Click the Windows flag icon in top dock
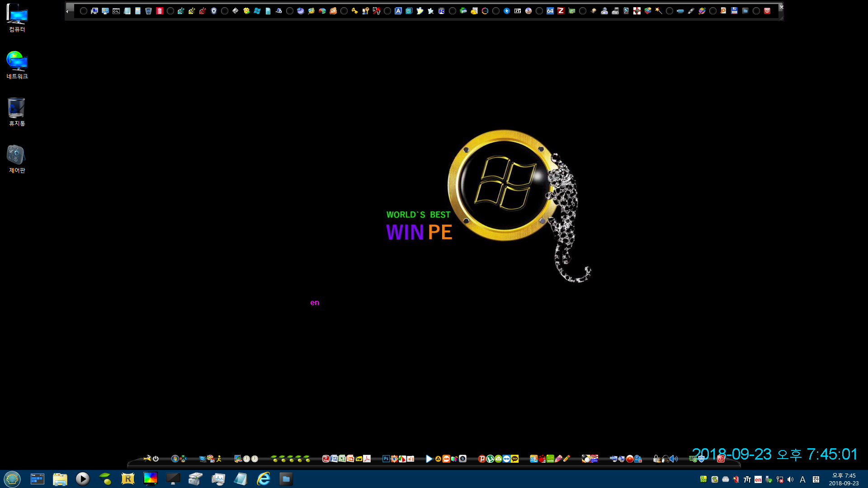Viewport: 868px width, 488px height. pyautogui.click(x=257, y=11)
